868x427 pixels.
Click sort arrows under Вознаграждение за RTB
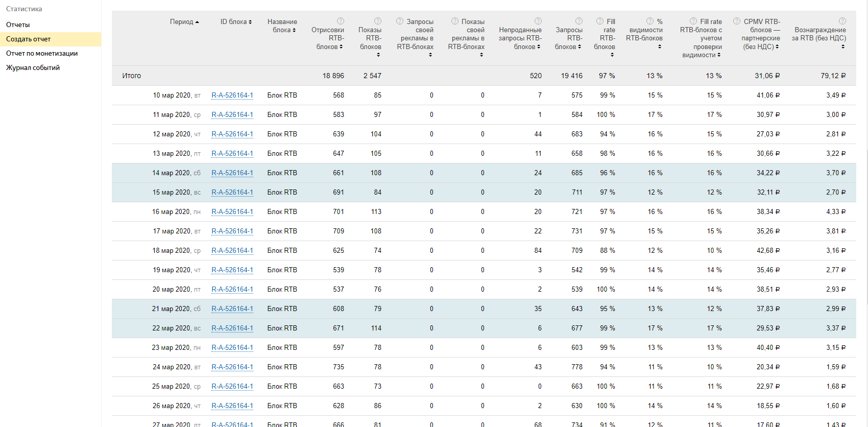843,46
